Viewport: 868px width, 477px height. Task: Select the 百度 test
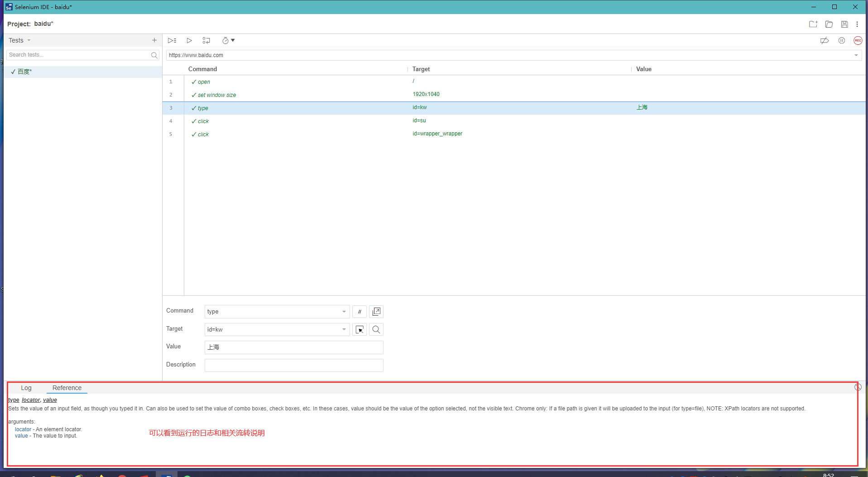pyautogui.click(x=83, y=72)
